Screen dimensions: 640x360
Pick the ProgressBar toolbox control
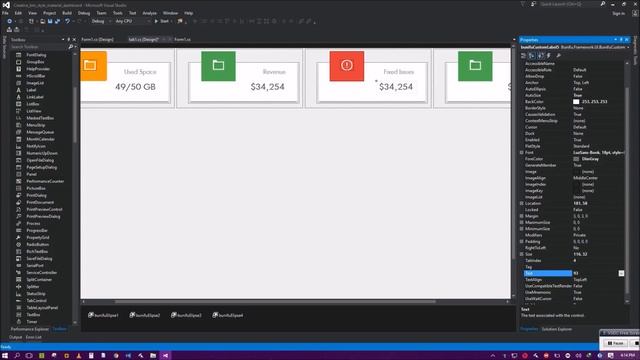point(37,230)
